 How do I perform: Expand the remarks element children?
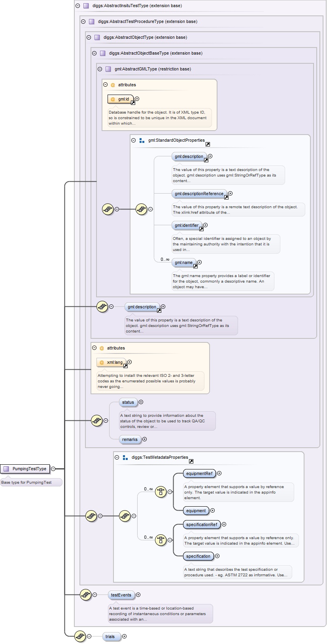tap(144, 439)
